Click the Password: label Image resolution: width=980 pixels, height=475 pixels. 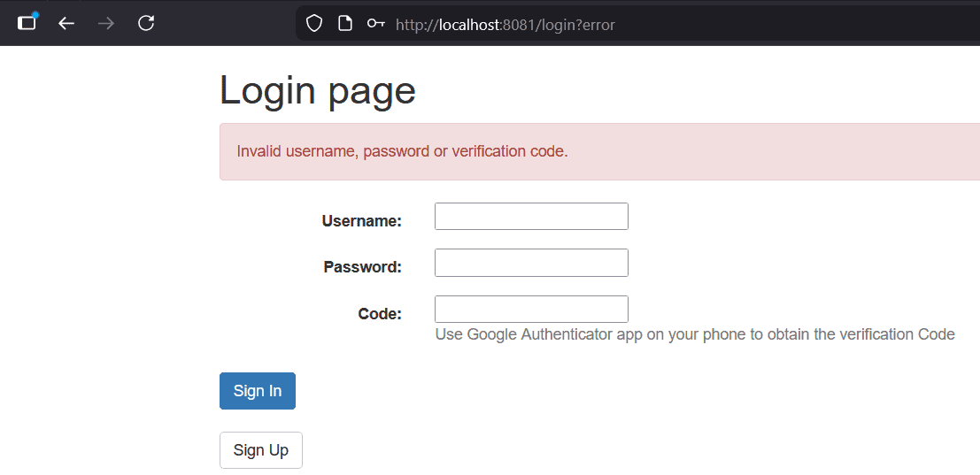coord(362,267)
